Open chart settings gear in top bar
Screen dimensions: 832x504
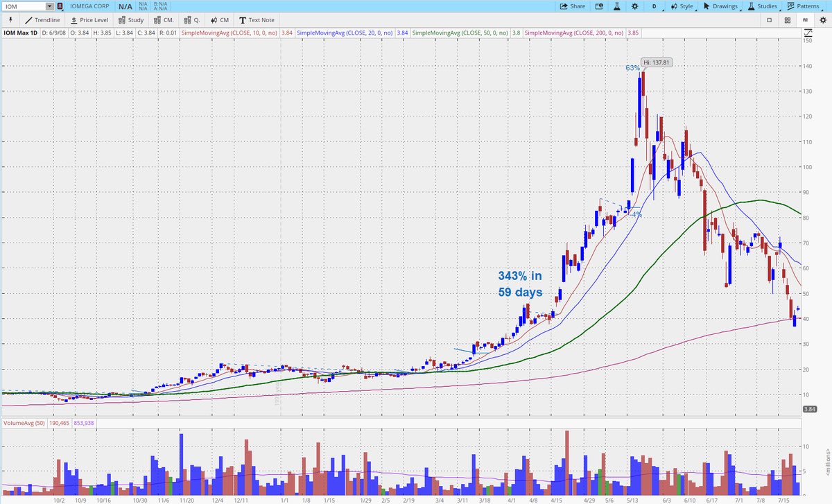coord(634,6)
